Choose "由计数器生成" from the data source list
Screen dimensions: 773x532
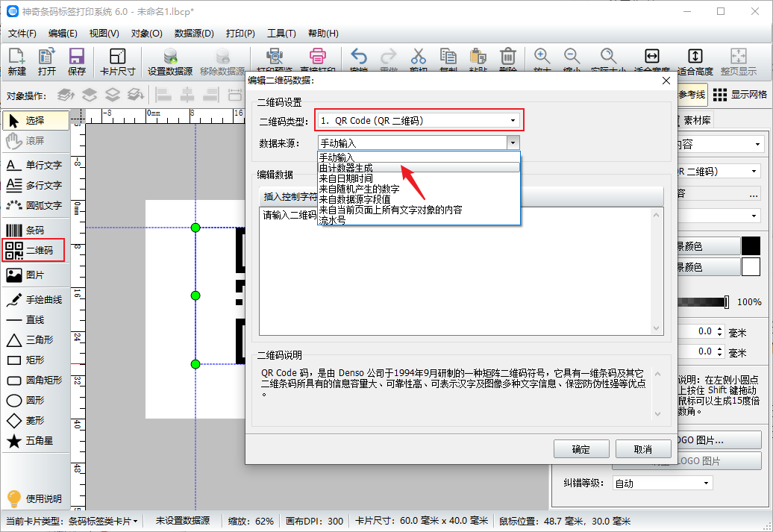pyautogui.click(x=346, y=168)
